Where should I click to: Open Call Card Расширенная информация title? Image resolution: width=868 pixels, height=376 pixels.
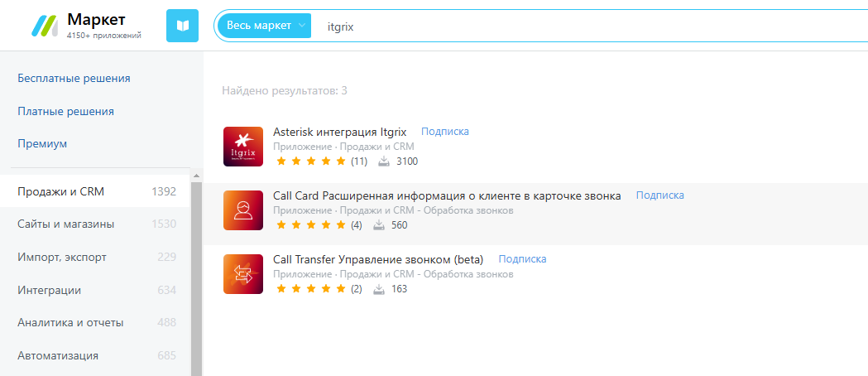447,195
